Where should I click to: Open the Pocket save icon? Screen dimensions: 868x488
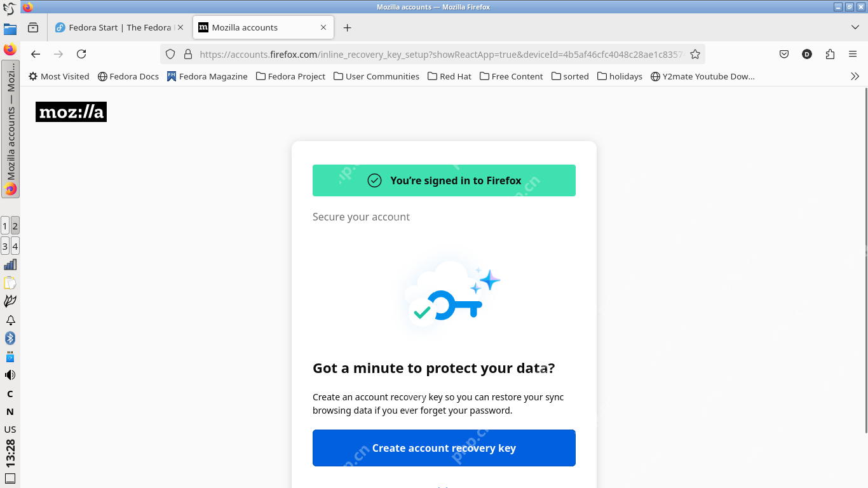point(784,54)
